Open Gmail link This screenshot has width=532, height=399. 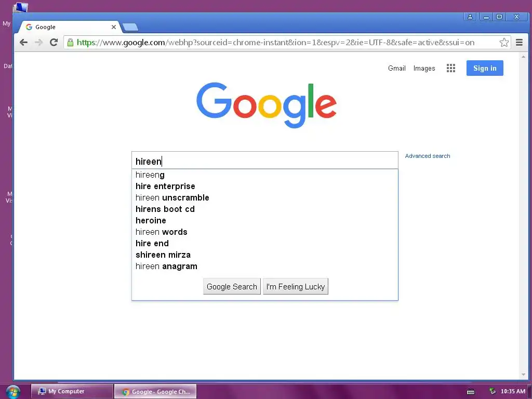pos(396,68)
